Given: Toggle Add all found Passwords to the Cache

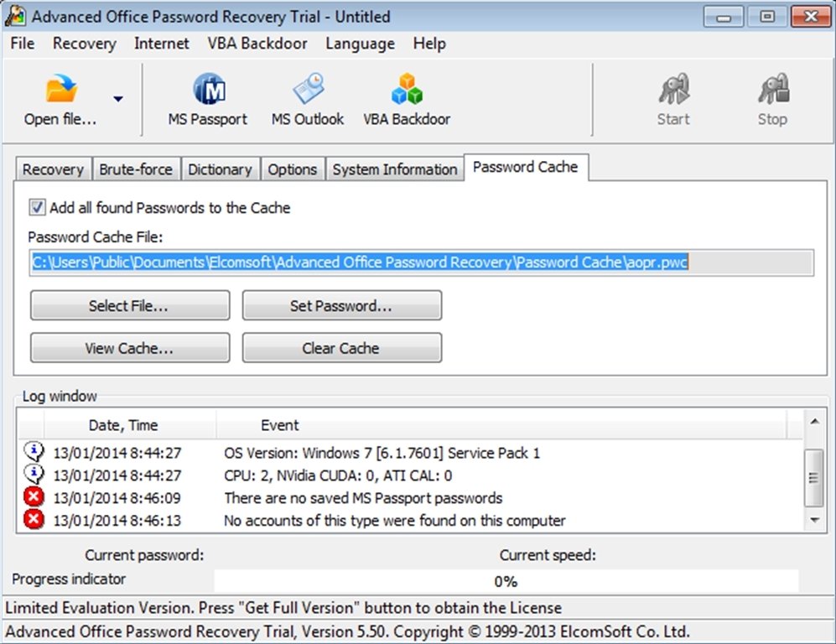Looking at the screenshot, I should pos(37,207).
